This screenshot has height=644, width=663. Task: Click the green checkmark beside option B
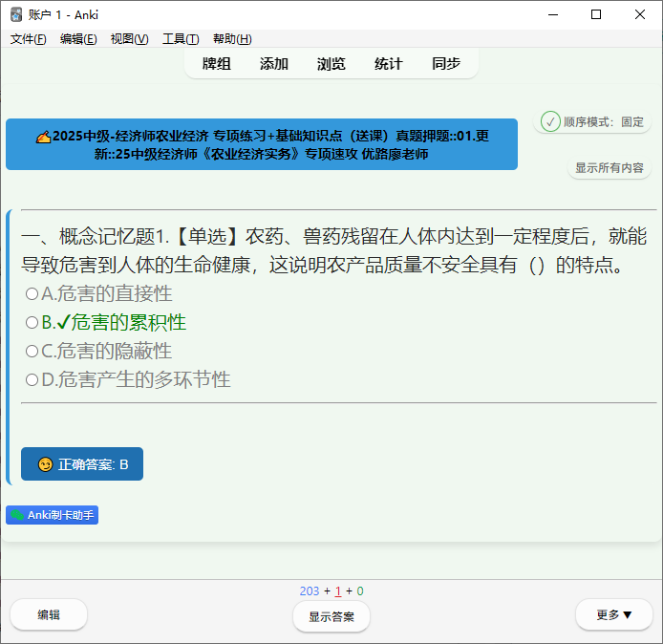click(x=63, y=322)
